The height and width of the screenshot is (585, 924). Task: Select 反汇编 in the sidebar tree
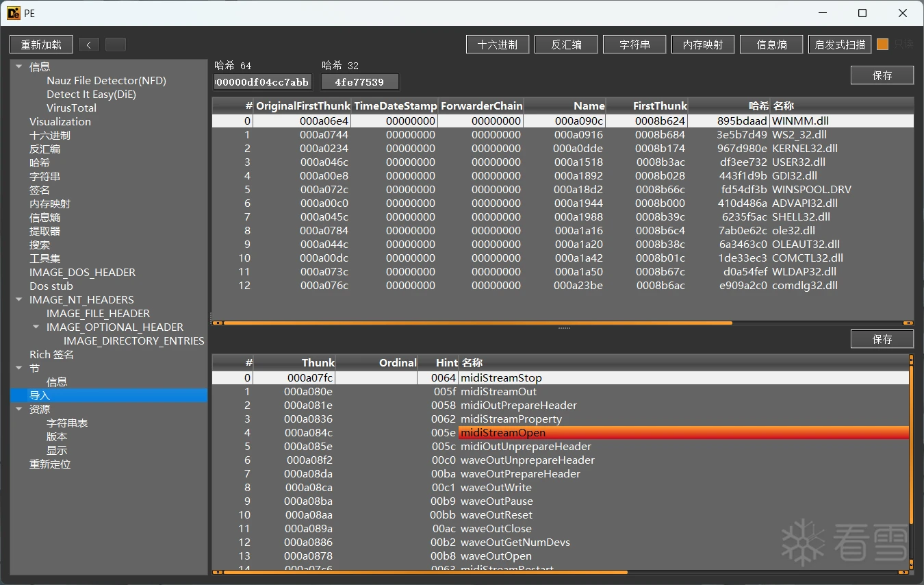[44, 149]
